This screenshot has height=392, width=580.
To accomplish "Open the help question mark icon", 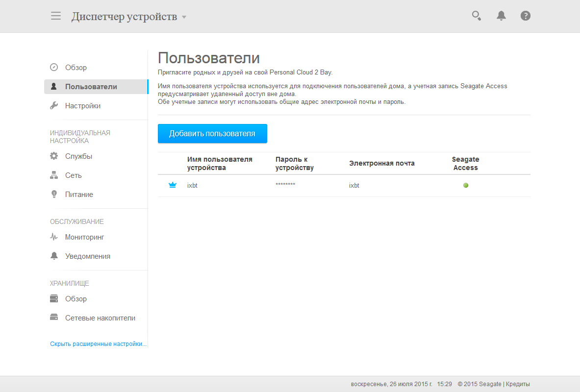I will click(525, 16).
